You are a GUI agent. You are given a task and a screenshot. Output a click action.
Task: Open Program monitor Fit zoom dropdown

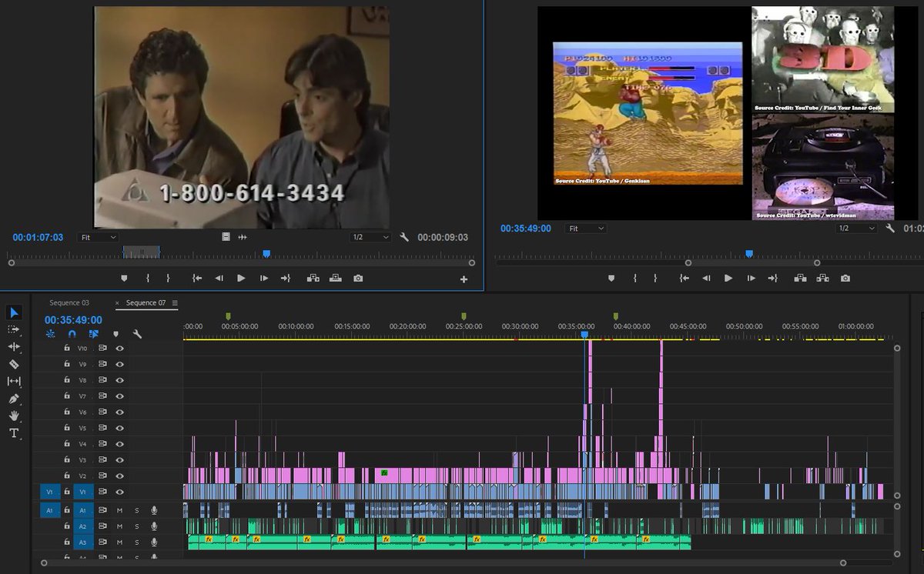tap(585, 229)
